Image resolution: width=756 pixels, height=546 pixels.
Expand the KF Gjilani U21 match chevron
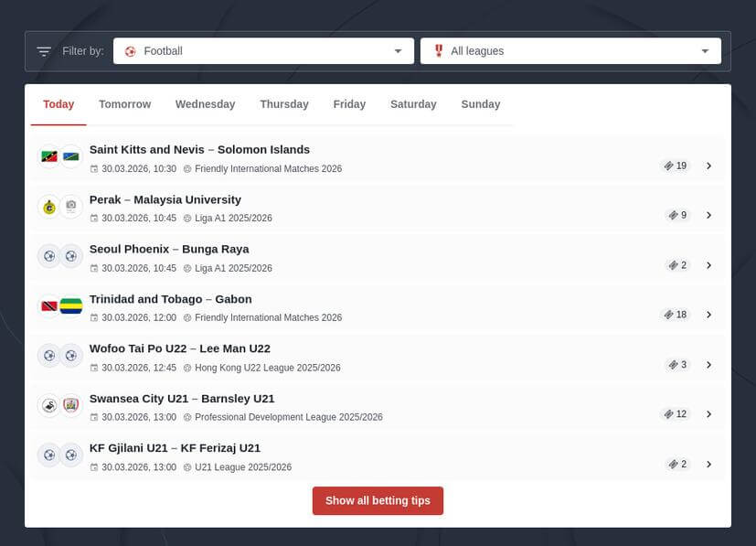pos(708,465)
